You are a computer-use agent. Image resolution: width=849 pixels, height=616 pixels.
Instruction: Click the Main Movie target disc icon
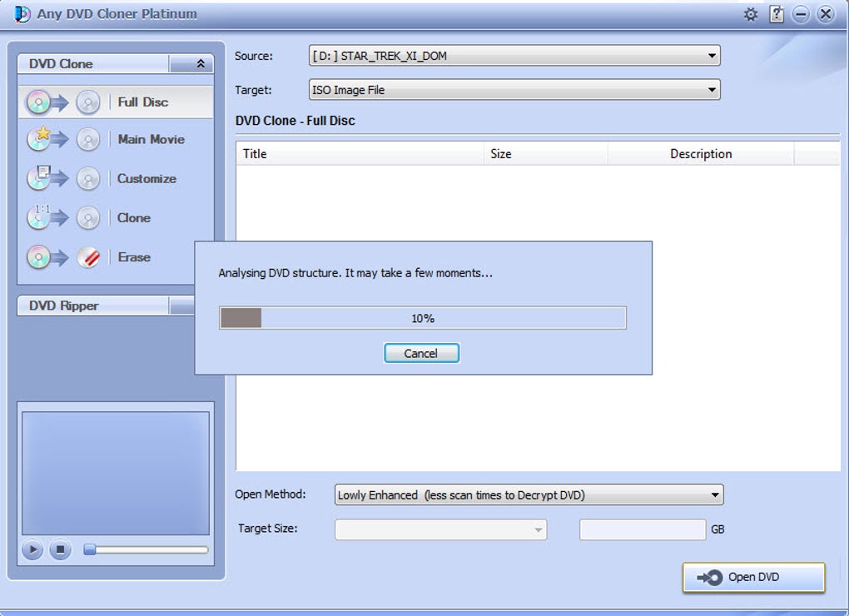tap(88, 140)
